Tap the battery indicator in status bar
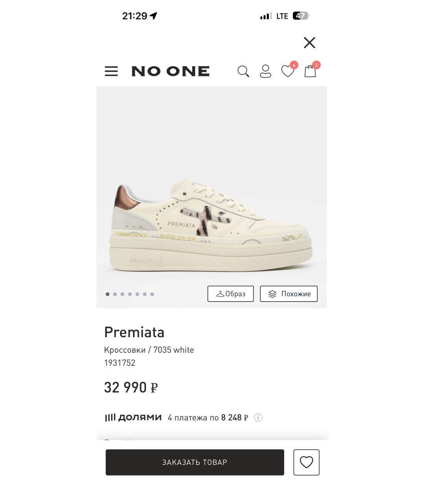Screen dimensions: 425x504 tap(301, 16)
